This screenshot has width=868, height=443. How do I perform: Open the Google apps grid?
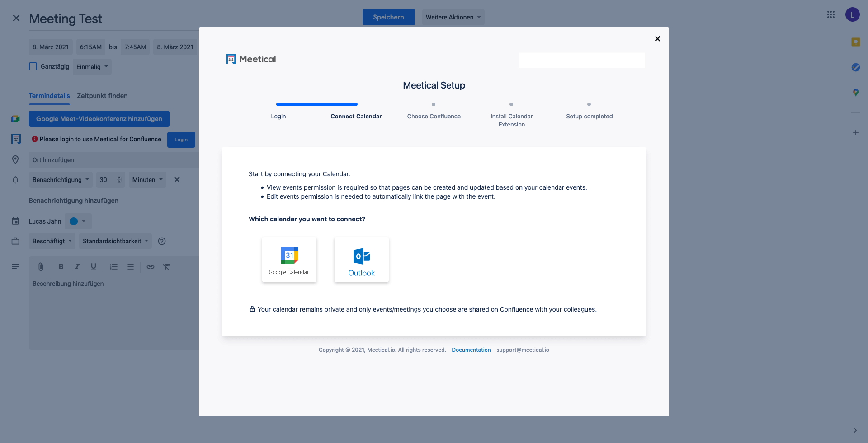point(831,14)
